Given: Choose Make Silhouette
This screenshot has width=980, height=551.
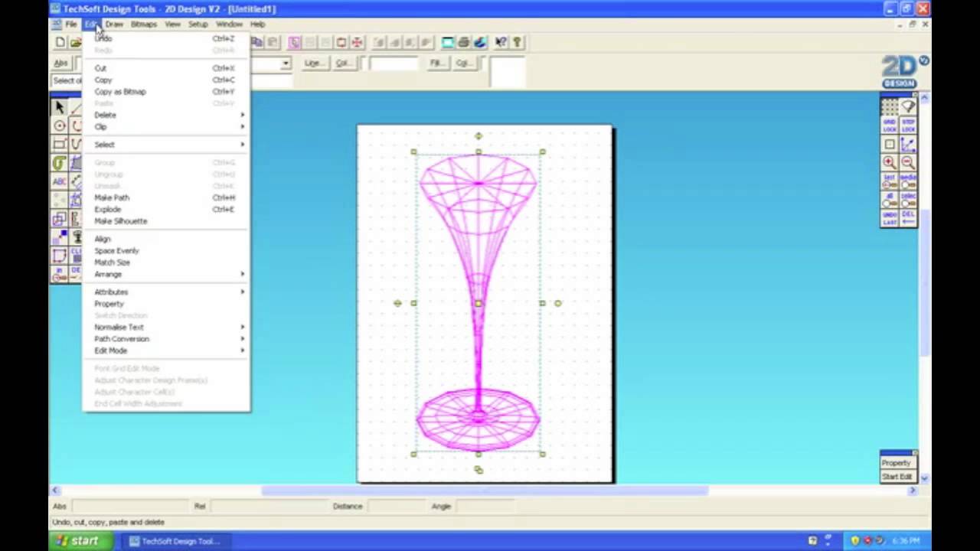Looking at the screenshot, I should click(165, 221).
